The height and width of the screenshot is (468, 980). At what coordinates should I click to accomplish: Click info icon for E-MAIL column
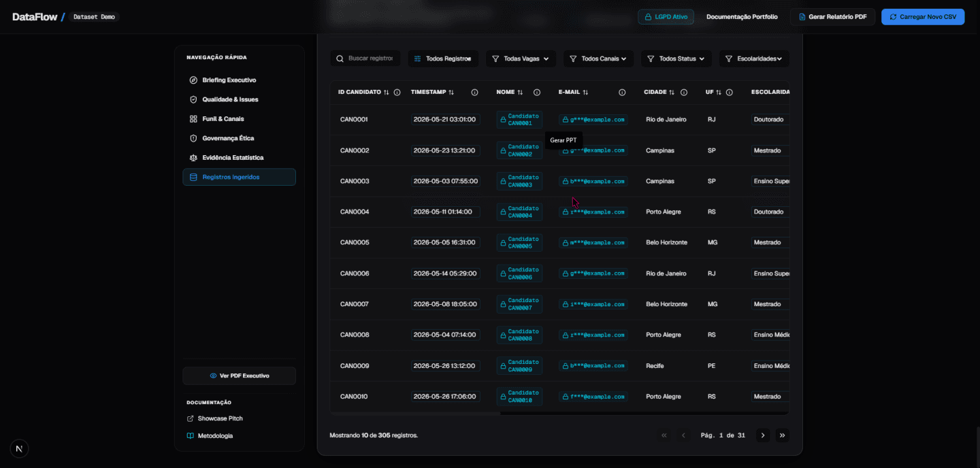point(622,93)
